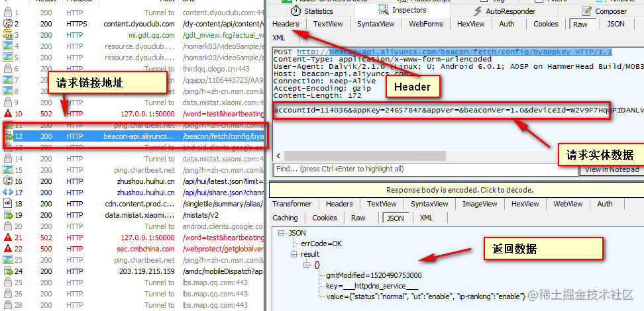This screenshot has width=644, height=311.
Task: Click the left arrow of Raw view scrollbar
Action: pos(278,156)
